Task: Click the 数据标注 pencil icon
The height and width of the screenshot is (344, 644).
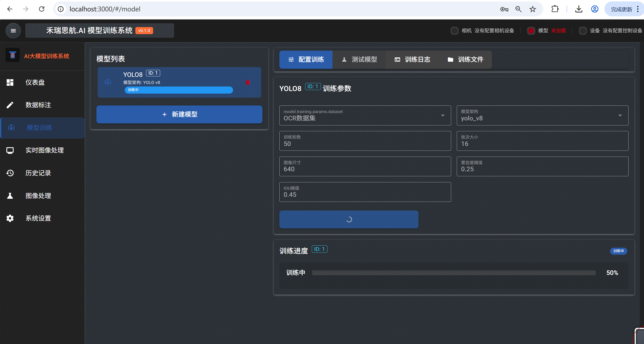Action: tap(10, 105)
